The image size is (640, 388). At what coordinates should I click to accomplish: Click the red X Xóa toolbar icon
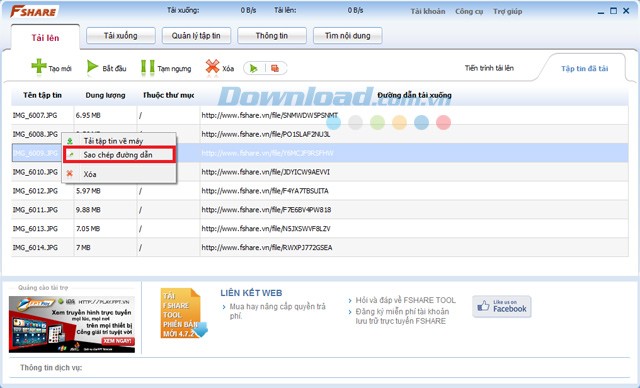(x=212, y=67)
